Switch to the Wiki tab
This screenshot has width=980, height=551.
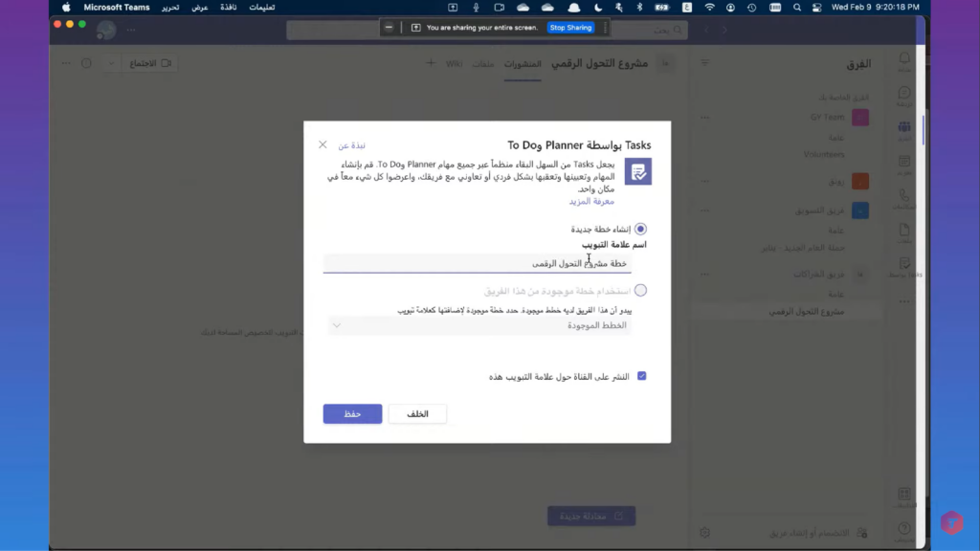point(455,64)
